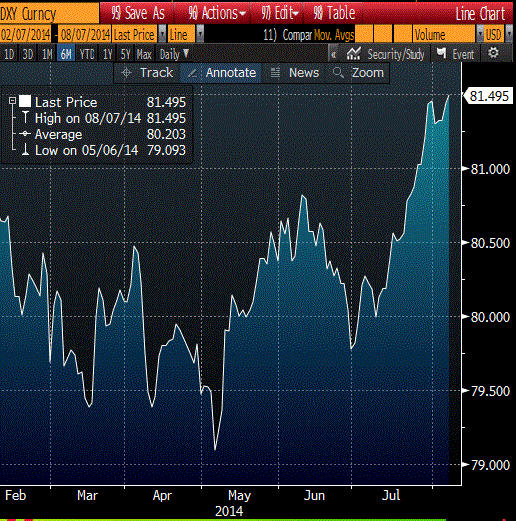This screenshot has height=521, width=516.
Task: Click the start date field 02/07/2014
Action: [x=26, y=35]
